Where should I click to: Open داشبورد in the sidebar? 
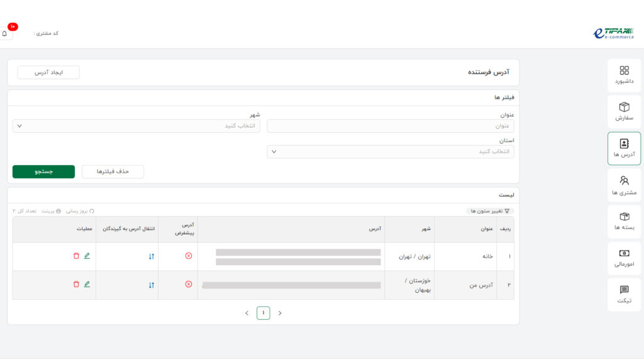(624, 75)
